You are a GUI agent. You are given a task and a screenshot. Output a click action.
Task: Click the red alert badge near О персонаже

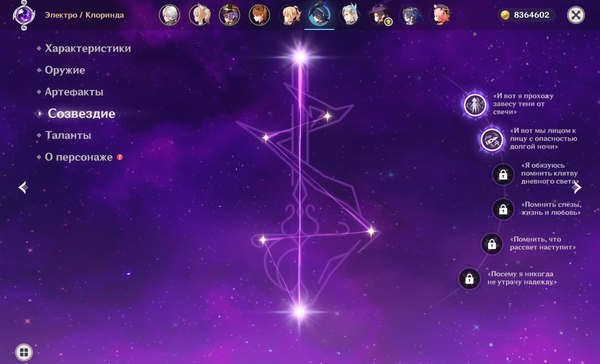coord(120,157)
